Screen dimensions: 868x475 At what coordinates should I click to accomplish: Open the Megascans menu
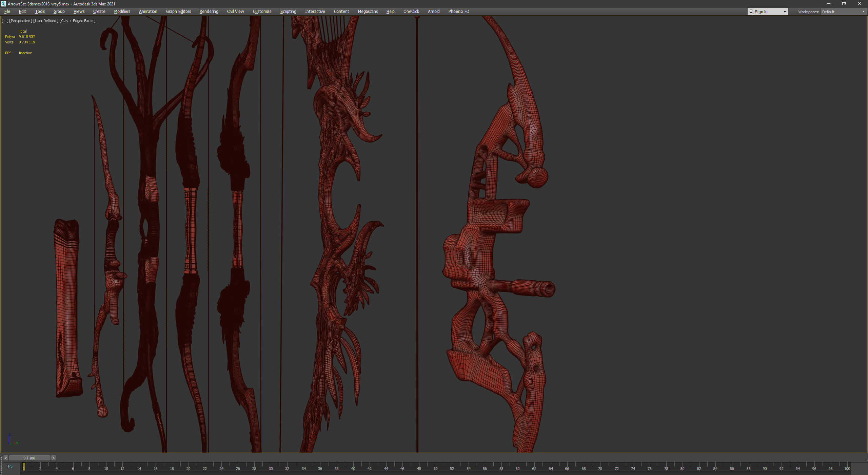[368, 12]
